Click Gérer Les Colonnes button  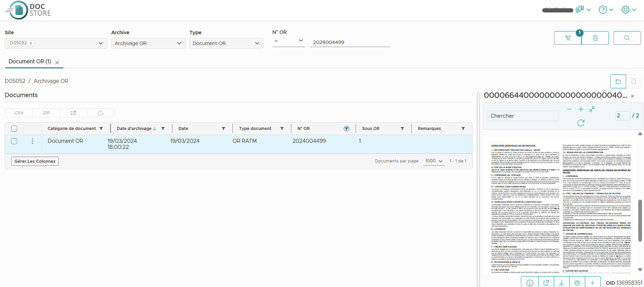[x=35, y=161]
